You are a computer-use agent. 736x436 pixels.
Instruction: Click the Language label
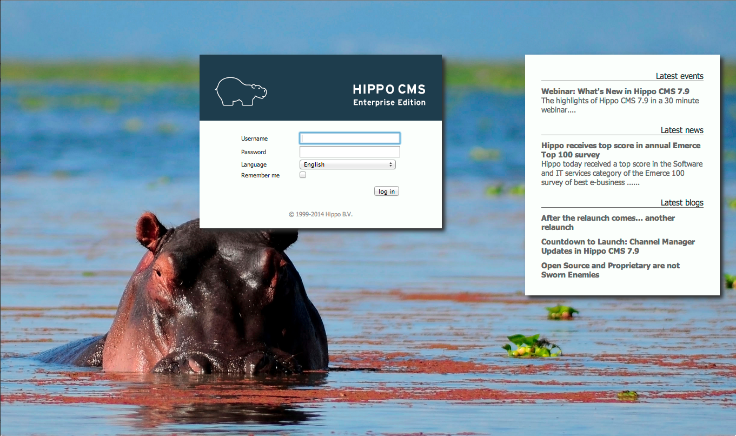point(253,165)
